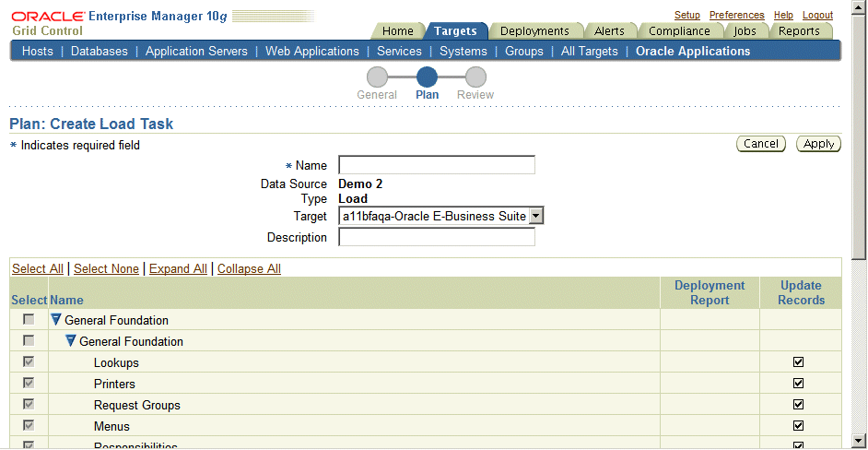Open the Groups sub-tab
868x450 pixels.
coord(524,52)
